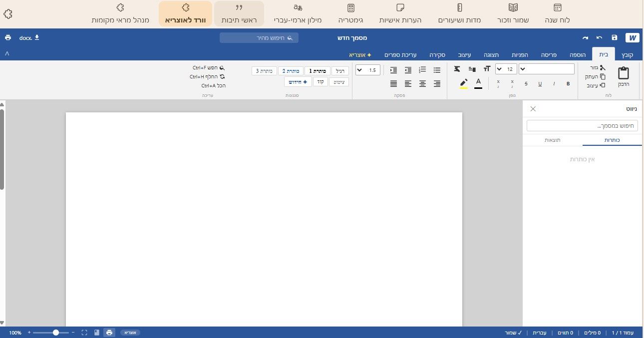Image resolution: width=644 pixels, height=338 pixels.
Task: Open the Otzaria (אוצריא) ribbon tab
Action: point(360,54)
